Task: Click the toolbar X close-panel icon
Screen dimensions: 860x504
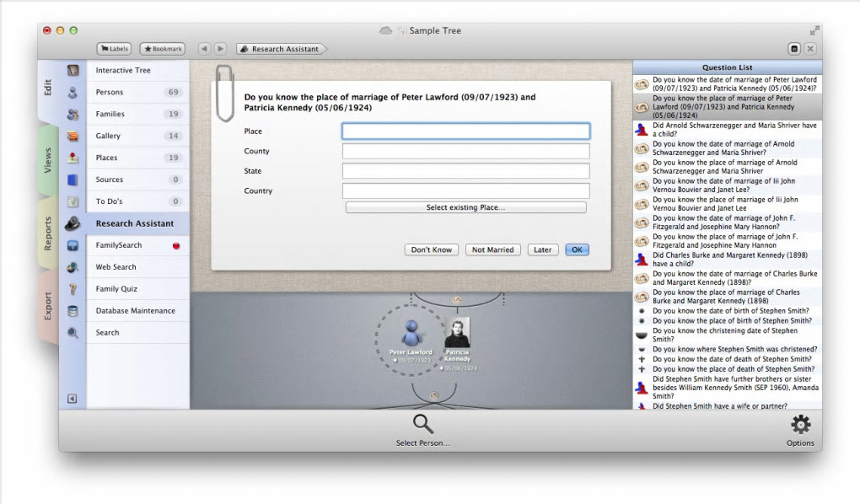Action: 810,49
